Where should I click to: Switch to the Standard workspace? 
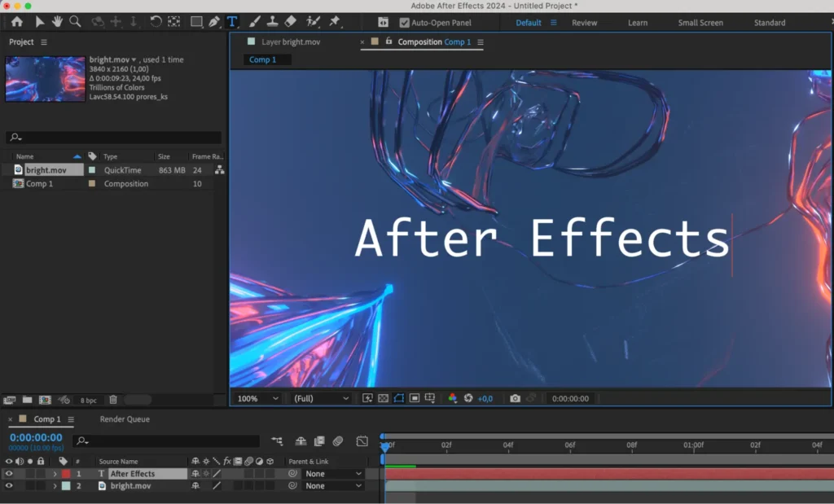[x=769, y=23]
